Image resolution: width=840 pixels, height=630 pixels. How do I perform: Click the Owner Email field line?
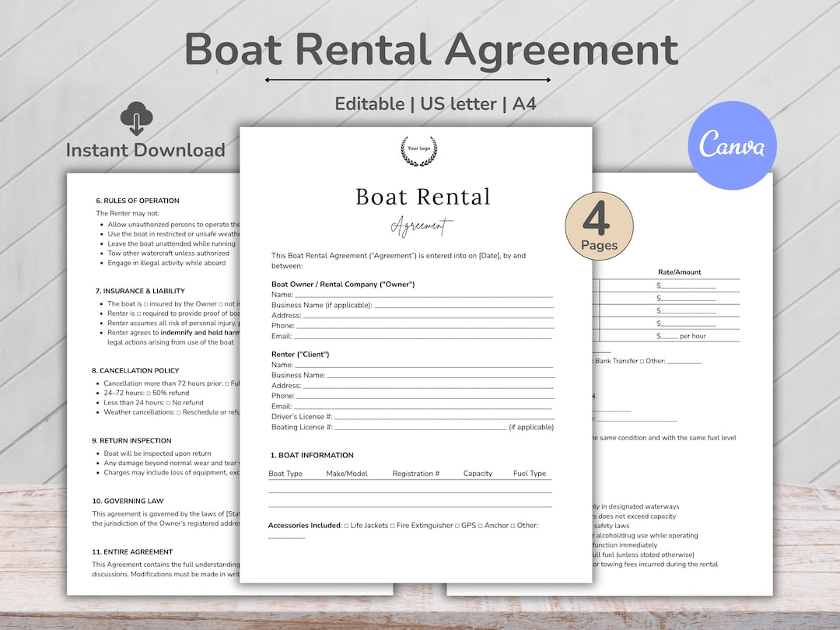[x=422, y=337]
